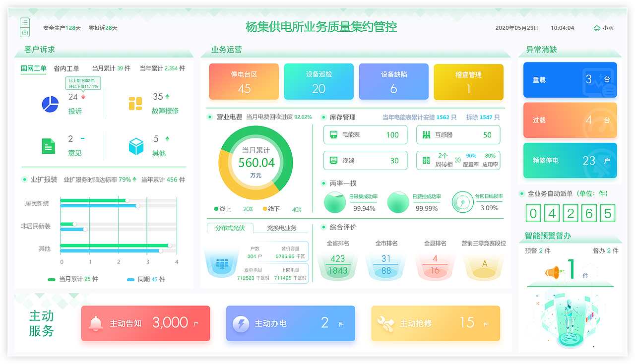Click the 拆除 1547 只 text
This screenshot has height=364, width=635.
click(x=483, y=118)
